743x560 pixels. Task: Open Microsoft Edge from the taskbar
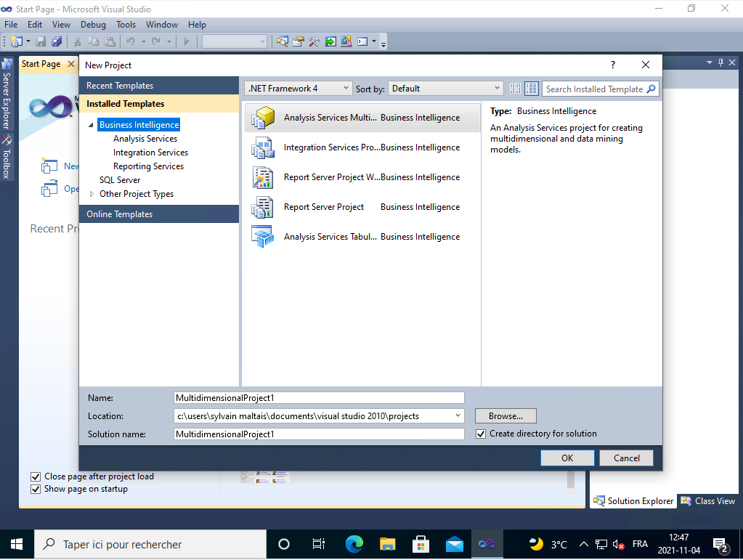[354, 544]
